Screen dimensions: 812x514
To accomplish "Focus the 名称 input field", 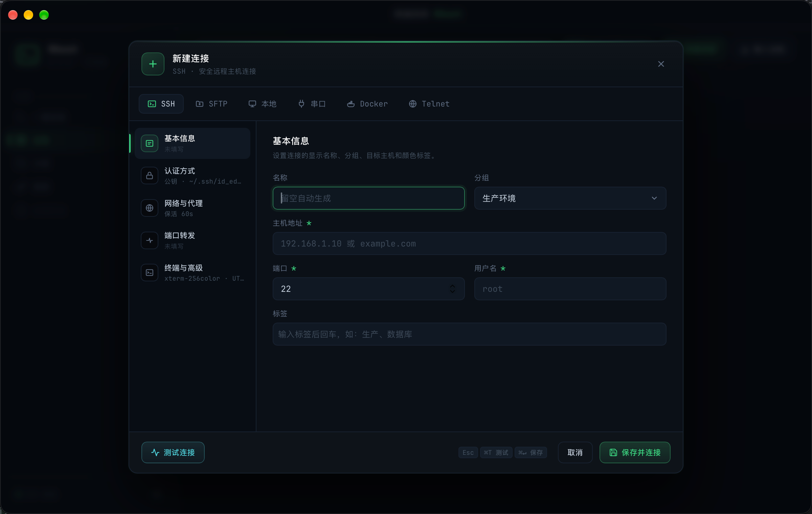I will [x=368, y=198].
